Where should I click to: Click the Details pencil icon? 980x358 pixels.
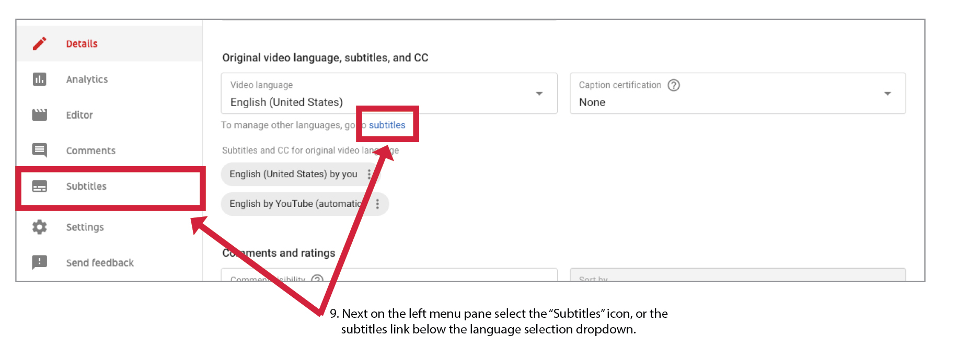tap(40, 43)
